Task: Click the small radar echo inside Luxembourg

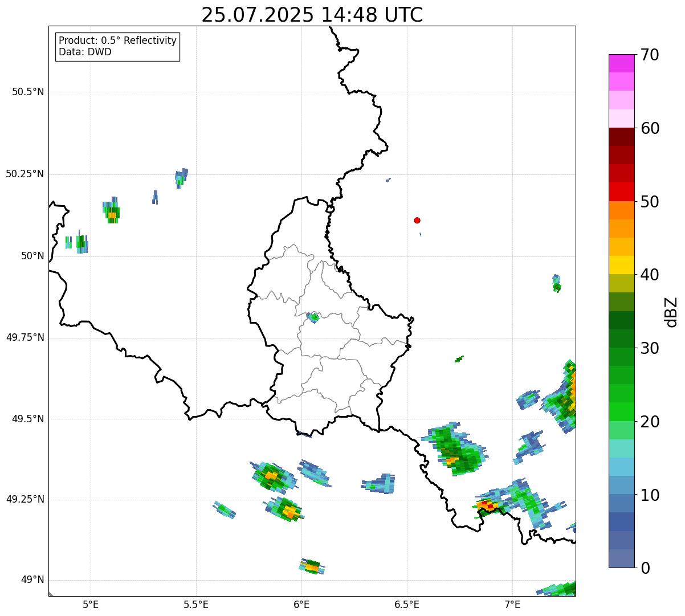Action: 313,317
